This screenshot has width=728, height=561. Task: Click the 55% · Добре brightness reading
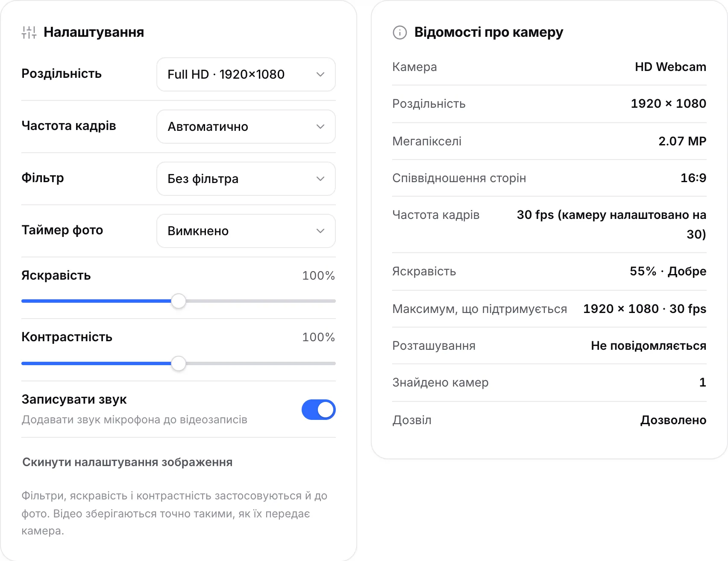tap(668, 271)
